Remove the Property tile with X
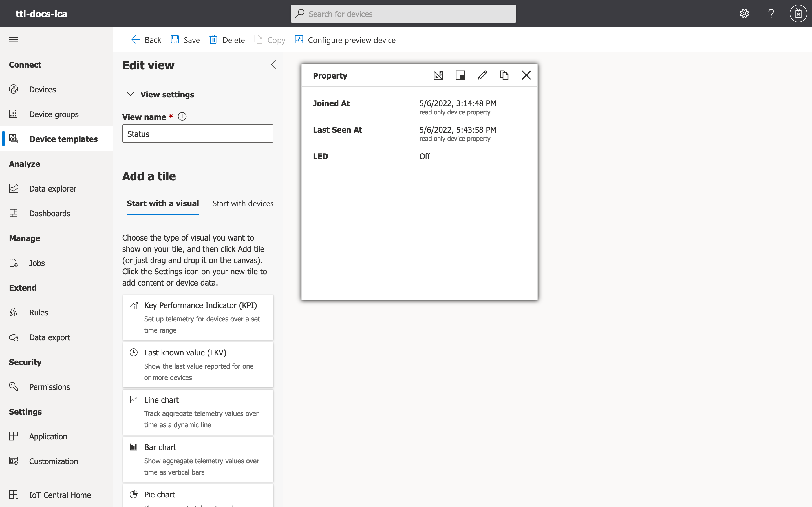Image resolution: width=812 pixels, height=507 pixels. click(x=526, y=75)
